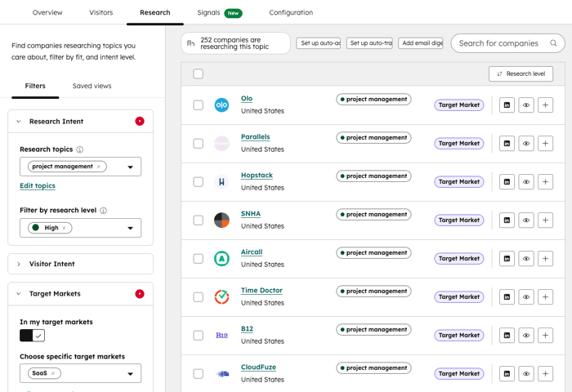Open the Research topics dropdown
The height and width of the screenshot is (392, 572).
click(130, 167)
